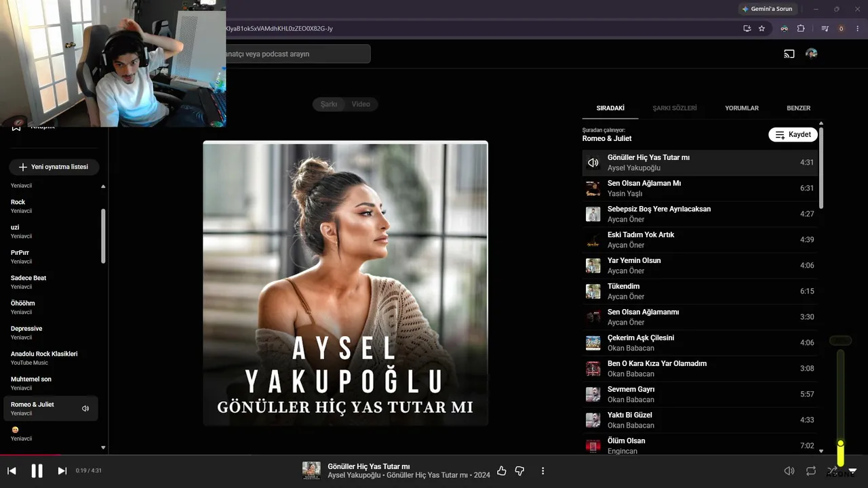Collapse the player page with down arrow
This screenshot has width=868, height=488.
[x=853, y=470]
